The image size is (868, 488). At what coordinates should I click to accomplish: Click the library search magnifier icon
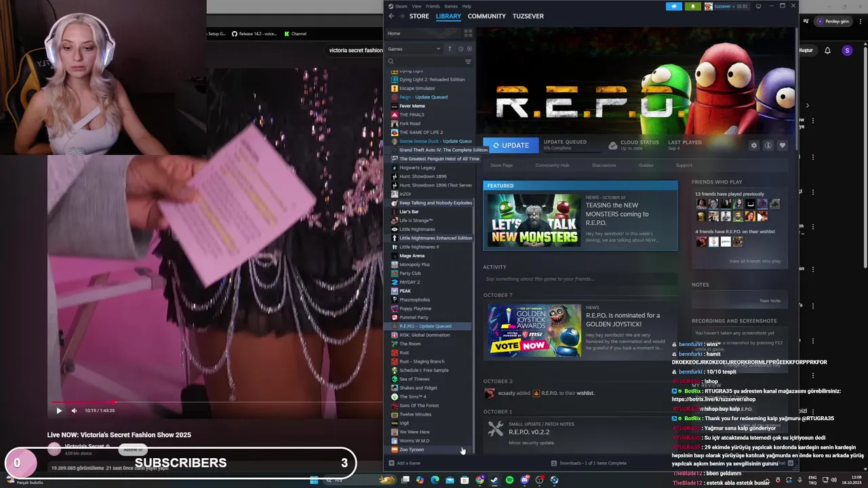(x=391, y=62)
